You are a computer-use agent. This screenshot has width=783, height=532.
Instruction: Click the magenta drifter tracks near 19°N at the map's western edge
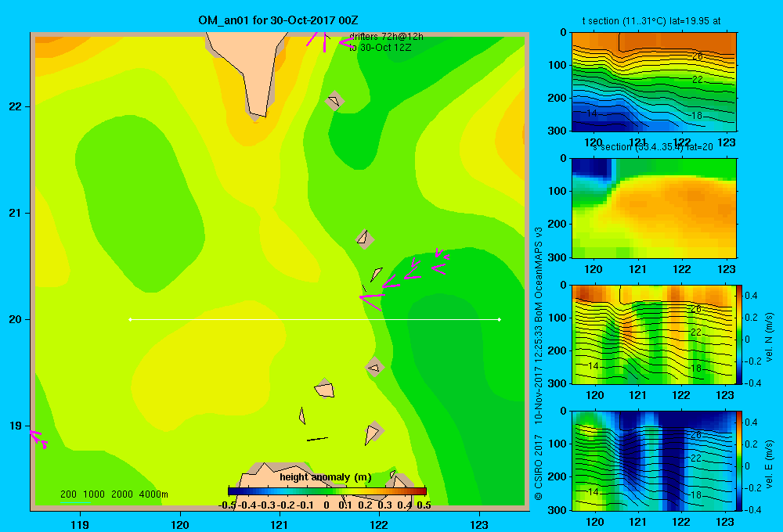tap(38, 439)
